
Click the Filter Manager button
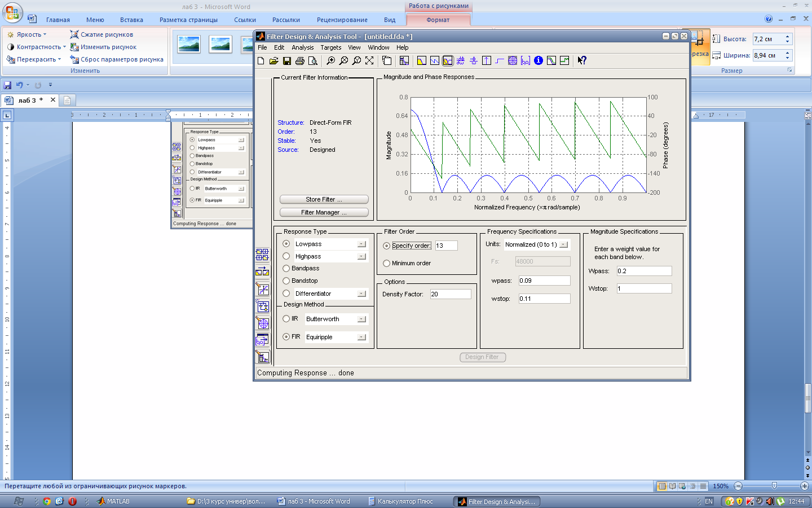click(x=324, y=212)
